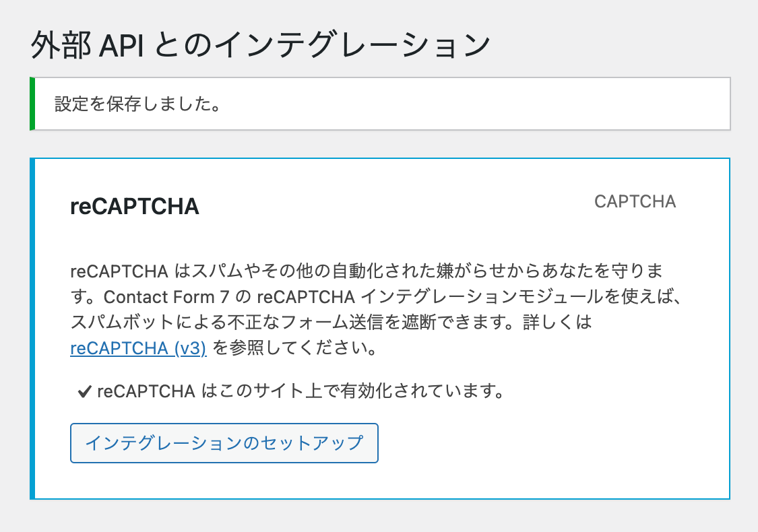This screenshot has height=532, width=758.
Task: Click the checkmark icon beside reCAPTCHA status
Action: (x=84, y=392)
